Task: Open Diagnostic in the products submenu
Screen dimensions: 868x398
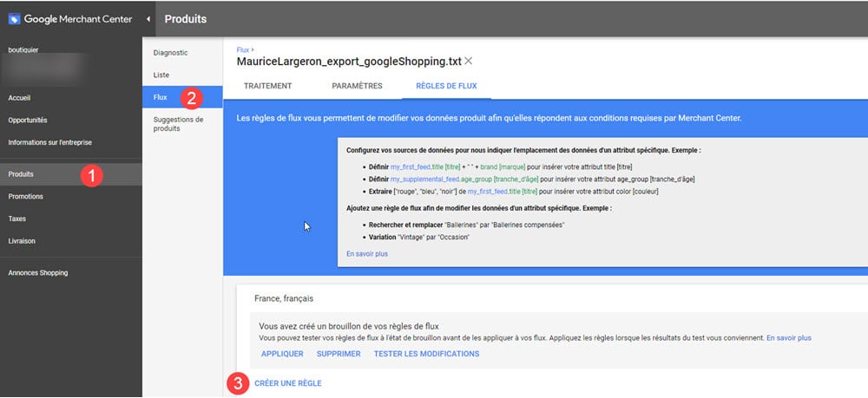Action: (170, 53)
